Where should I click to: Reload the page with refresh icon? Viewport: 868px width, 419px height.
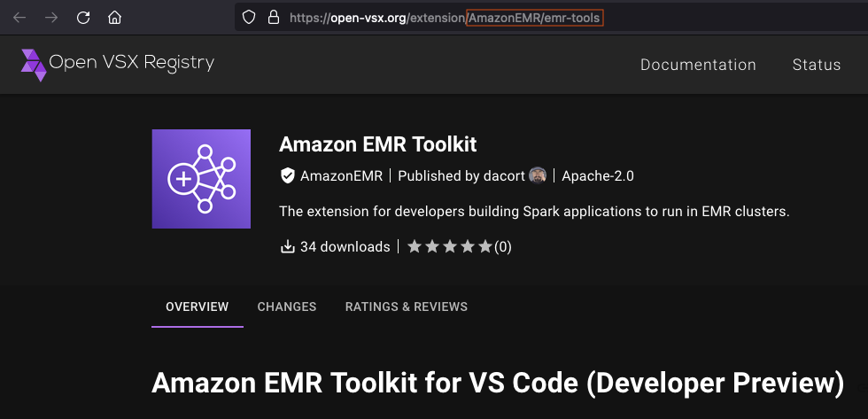click(83, 17)
